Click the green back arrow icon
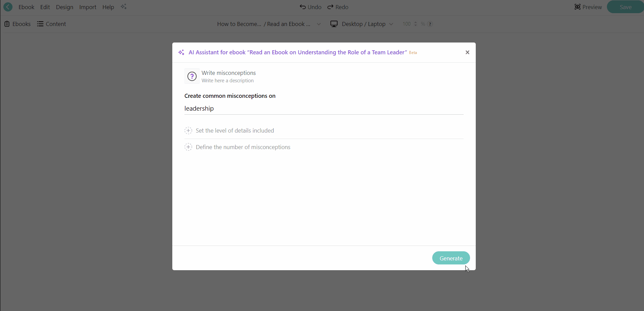 (8, 7)
